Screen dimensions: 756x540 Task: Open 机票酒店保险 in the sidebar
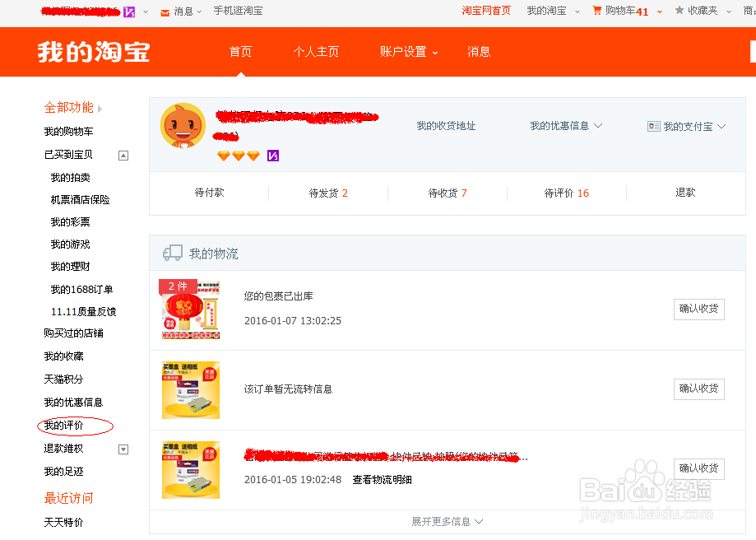click(80, 200)
